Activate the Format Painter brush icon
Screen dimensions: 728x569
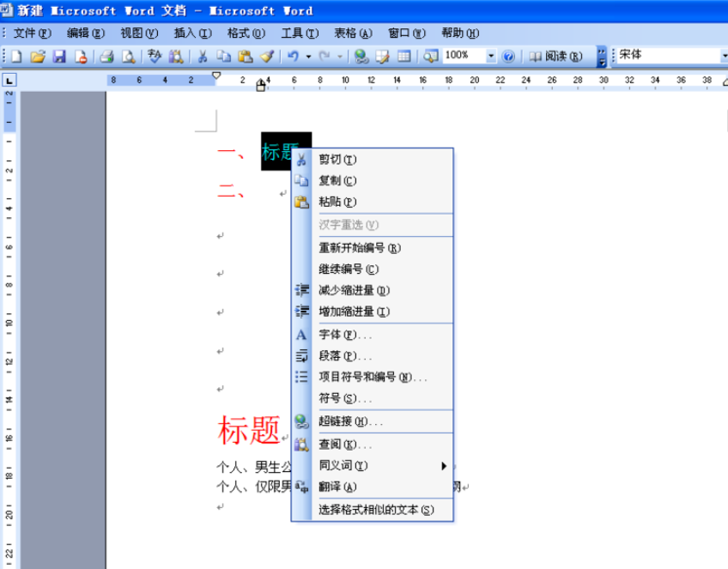(x=267, y=57)
